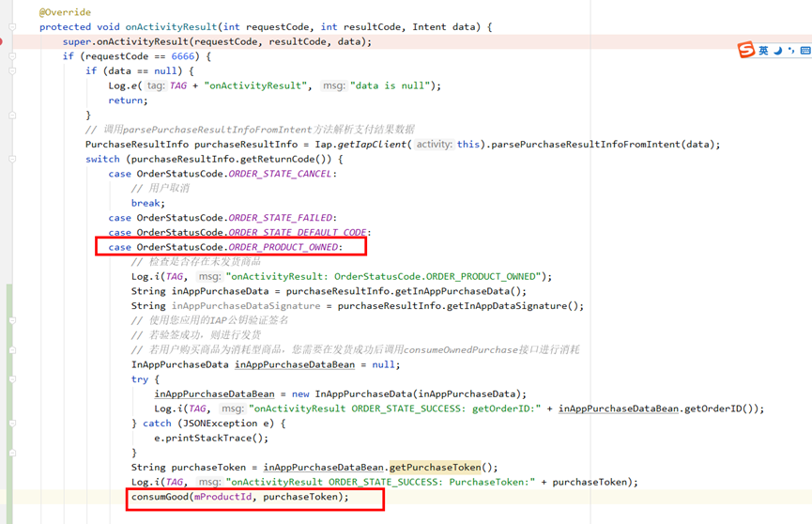
Task: Click the Sogou input method logo
Action: tap(746, 50)
